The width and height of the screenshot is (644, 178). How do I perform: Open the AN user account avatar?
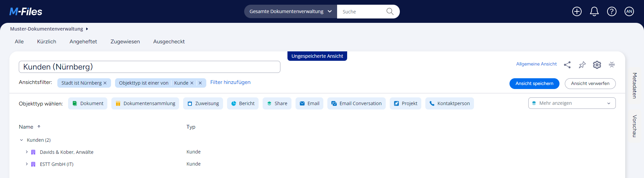click(629, 11)
